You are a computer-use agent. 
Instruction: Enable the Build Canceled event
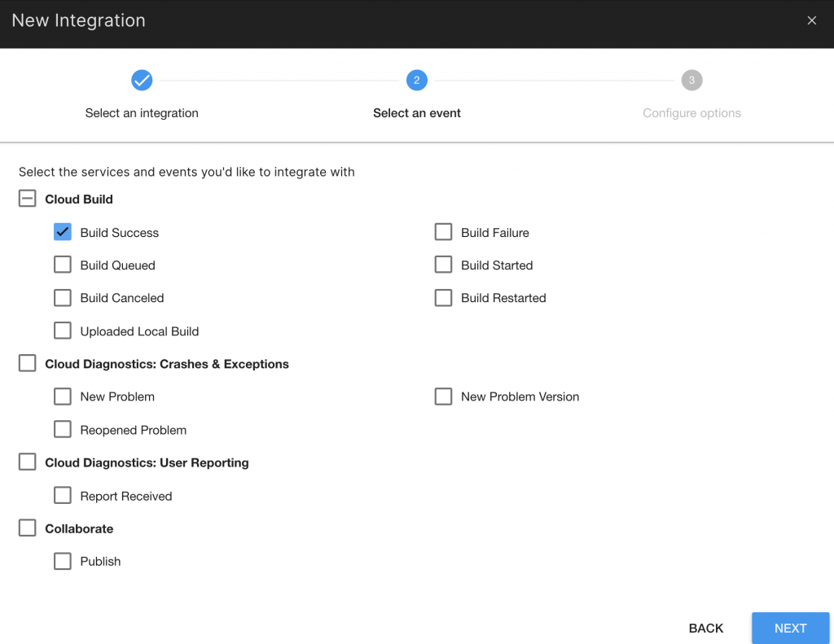(63, 298)
